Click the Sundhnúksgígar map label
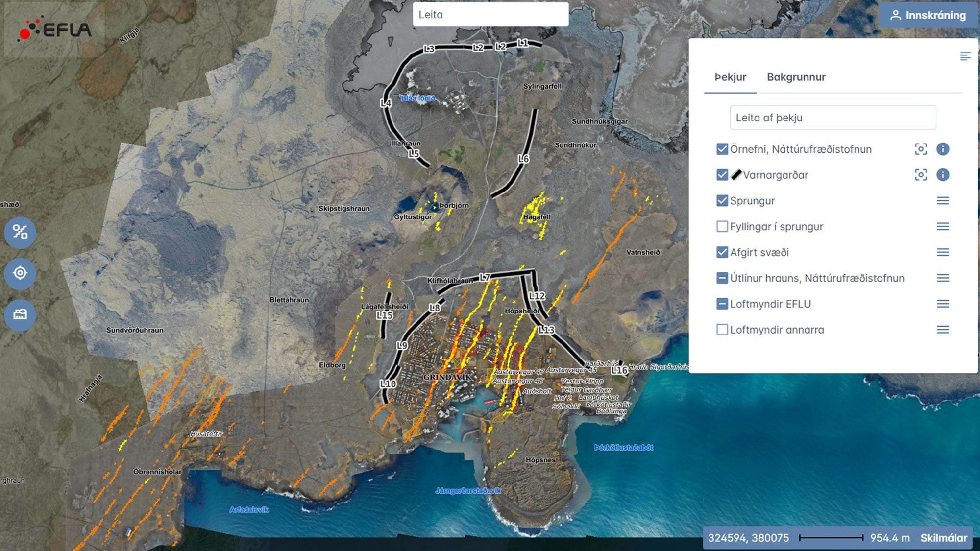 pos(600,121)
